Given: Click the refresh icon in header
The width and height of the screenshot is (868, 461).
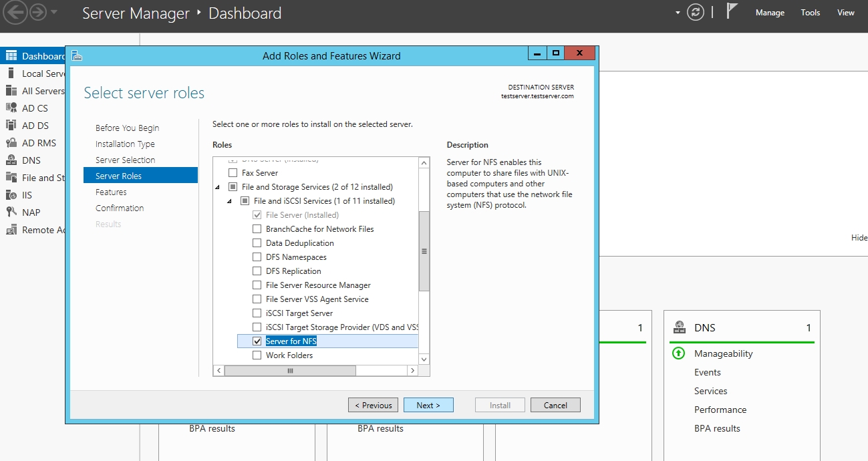Looking at the screenshot, I should 696,13.
